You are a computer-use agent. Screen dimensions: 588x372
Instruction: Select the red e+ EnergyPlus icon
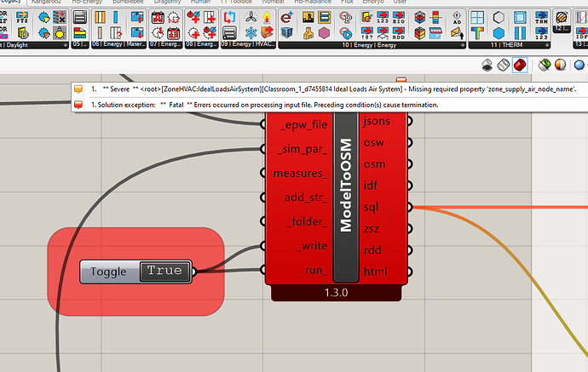(287, 17)
